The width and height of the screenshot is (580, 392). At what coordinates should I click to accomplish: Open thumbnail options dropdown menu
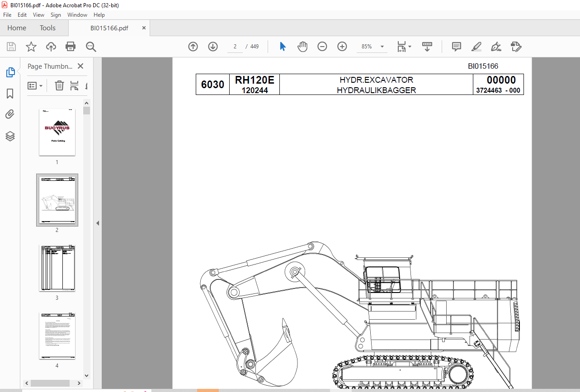(35, 85)
